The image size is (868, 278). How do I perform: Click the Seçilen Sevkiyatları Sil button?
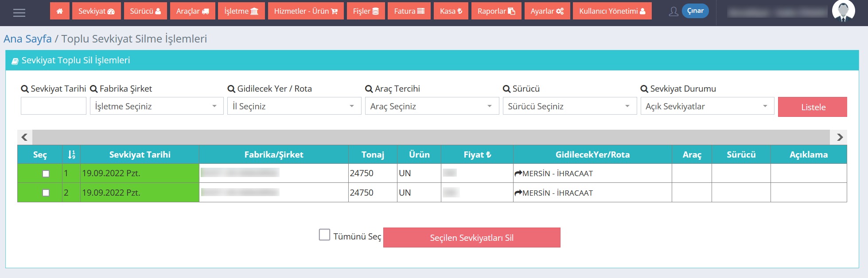click(x=471, y=238)
